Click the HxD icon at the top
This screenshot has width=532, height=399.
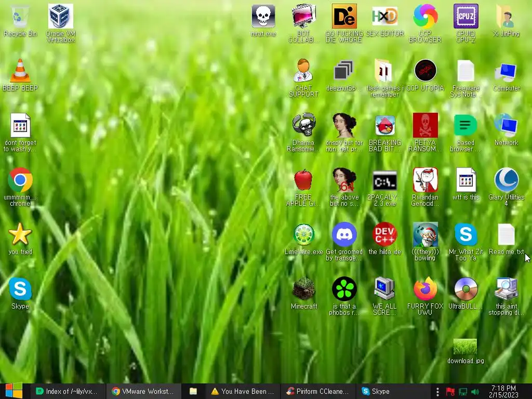tap(384, 16)
